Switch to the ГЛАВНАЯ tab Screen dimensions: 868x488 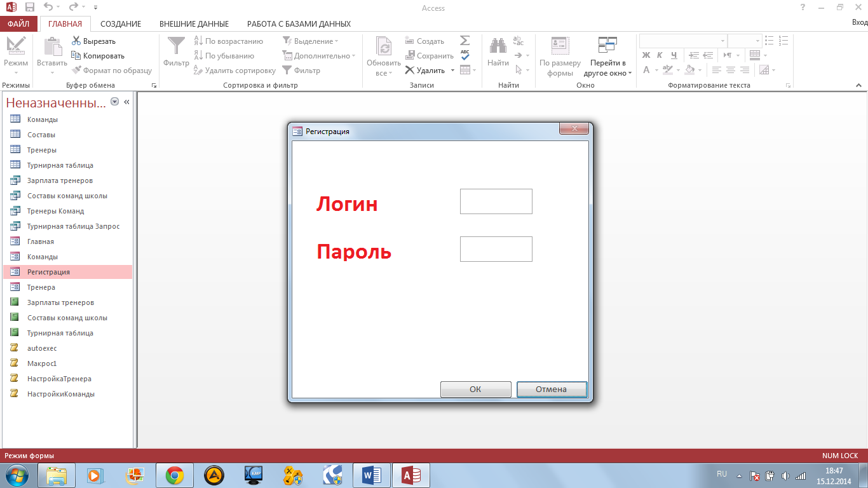(x=65, y=24)
